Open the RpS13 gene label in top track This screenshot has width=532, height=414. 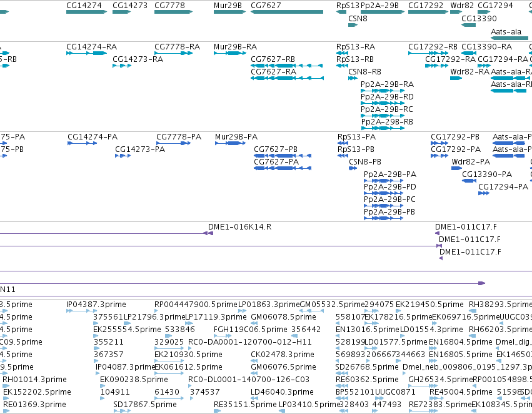(348, 6)
